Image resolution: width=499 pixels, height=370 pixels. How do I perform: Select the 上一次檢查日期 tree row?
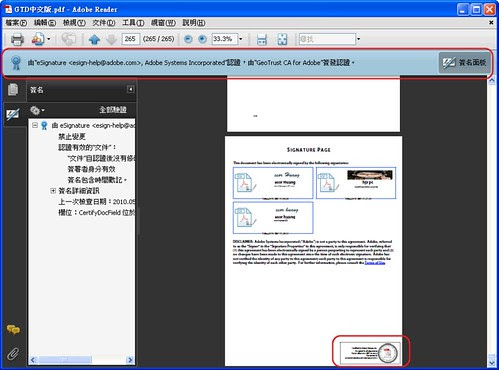pyautogui.click(x=97, y=201)
